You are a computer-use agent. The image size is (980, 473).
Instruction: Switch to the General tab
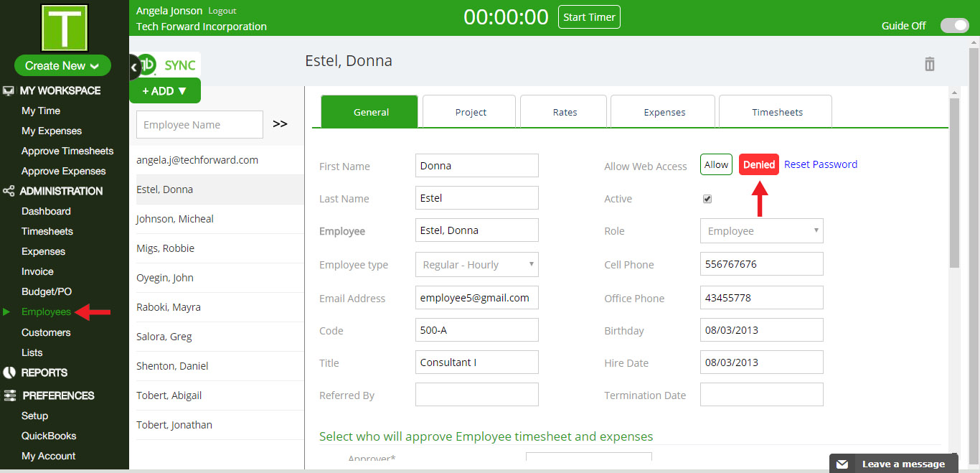[369, 112]
